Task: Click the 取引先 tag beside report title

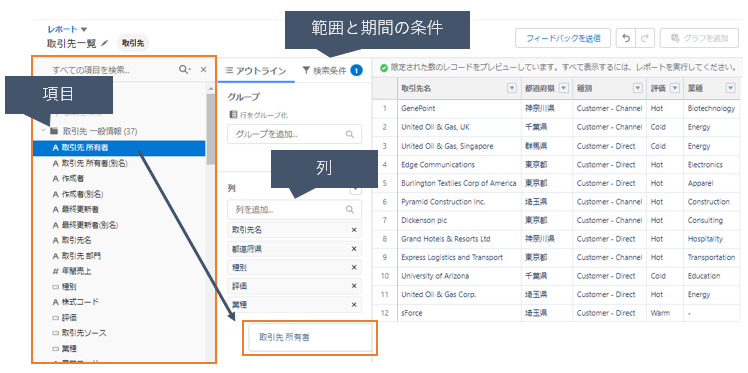Action: (133, 43)
